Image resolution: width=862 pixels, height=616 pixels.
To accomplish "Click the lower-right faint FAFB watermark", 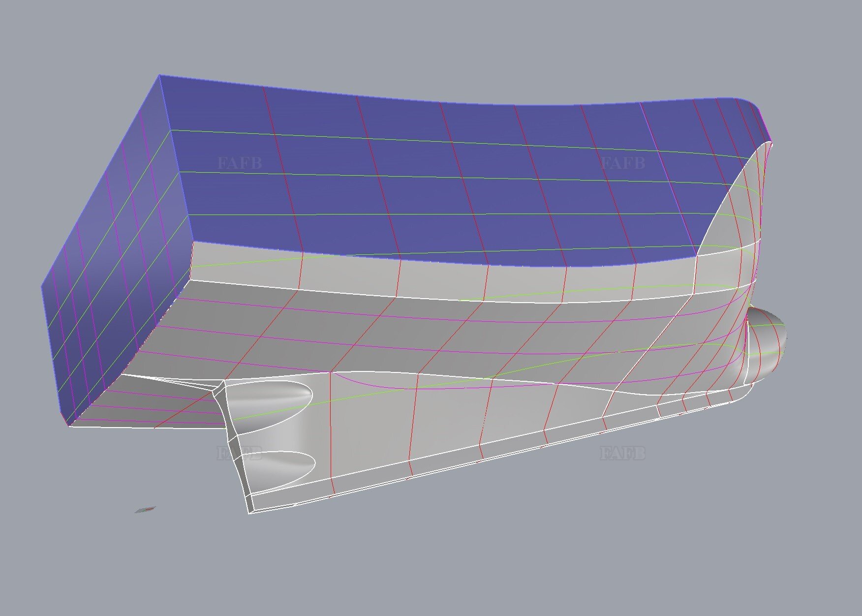I will click(622, 453).
